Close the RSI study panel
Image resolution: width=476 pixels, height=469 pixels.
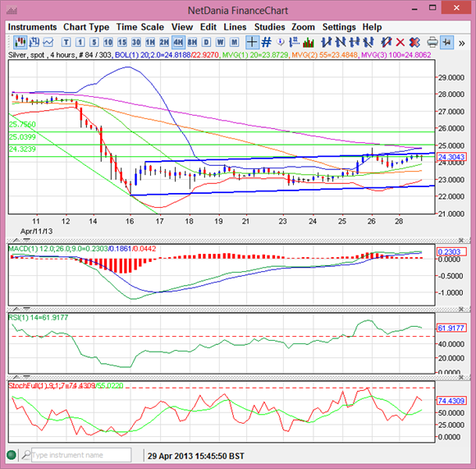461,309
